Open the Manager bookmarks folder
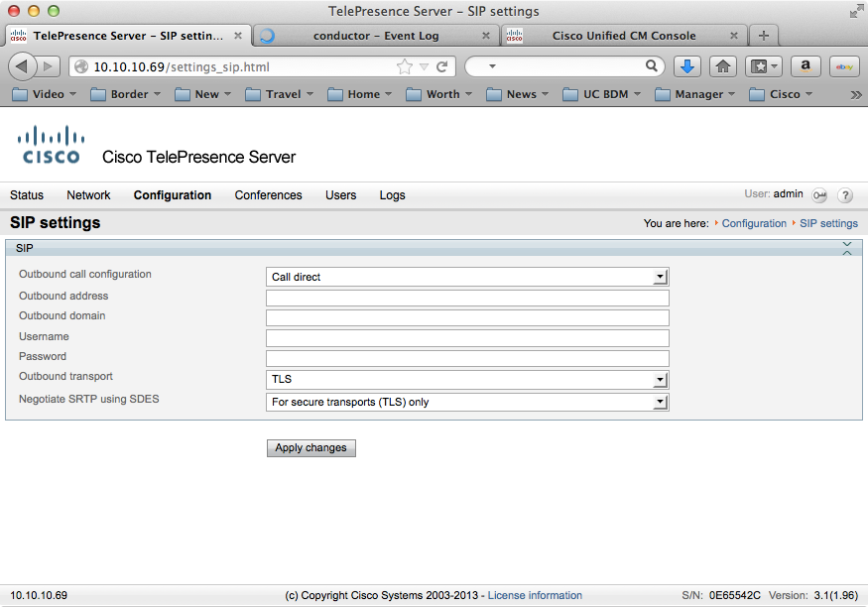This screenshot has height=607, width=868. tap(694, 94)
